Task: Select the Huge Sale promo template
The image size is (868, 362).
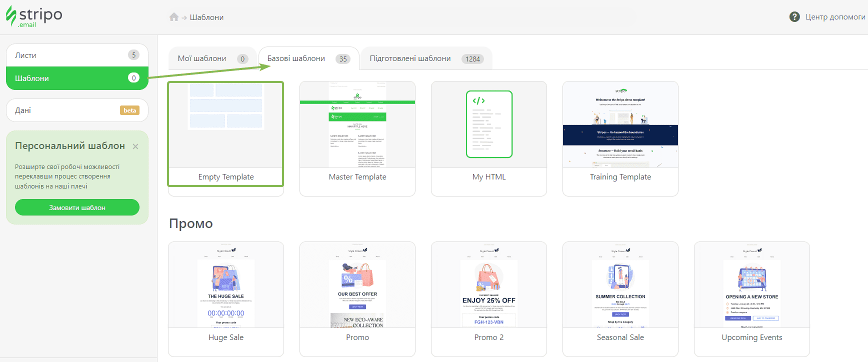Action: coord(225,285)
